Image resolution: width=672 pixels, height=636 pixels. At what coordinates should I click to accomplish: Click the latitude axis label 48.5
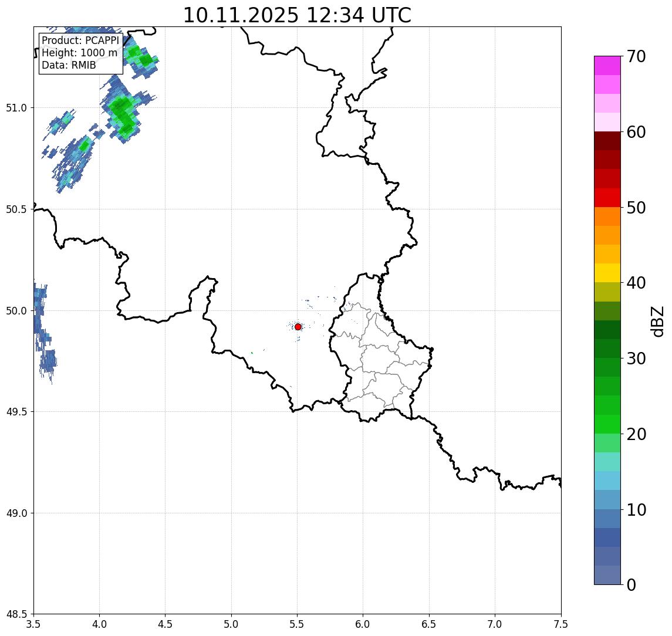click(x=16, y=614)
